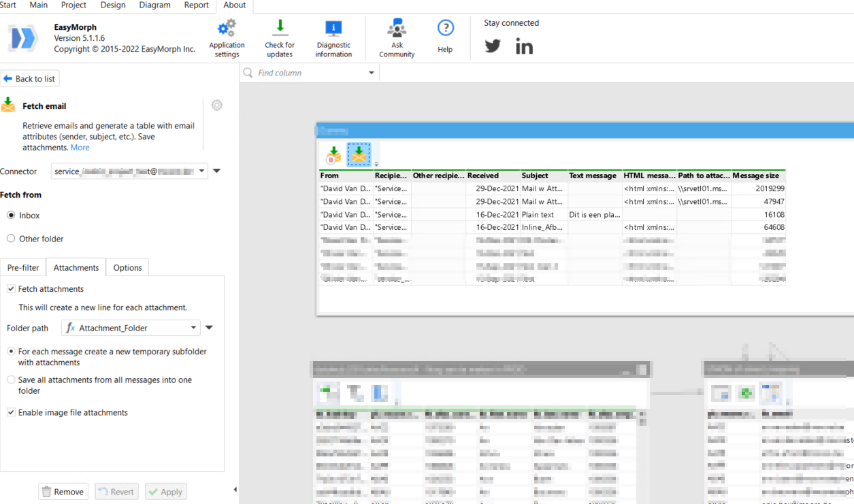Toggle the Fetch attachments checkbox
Screen dimensions: 854x504
(11, 289)
